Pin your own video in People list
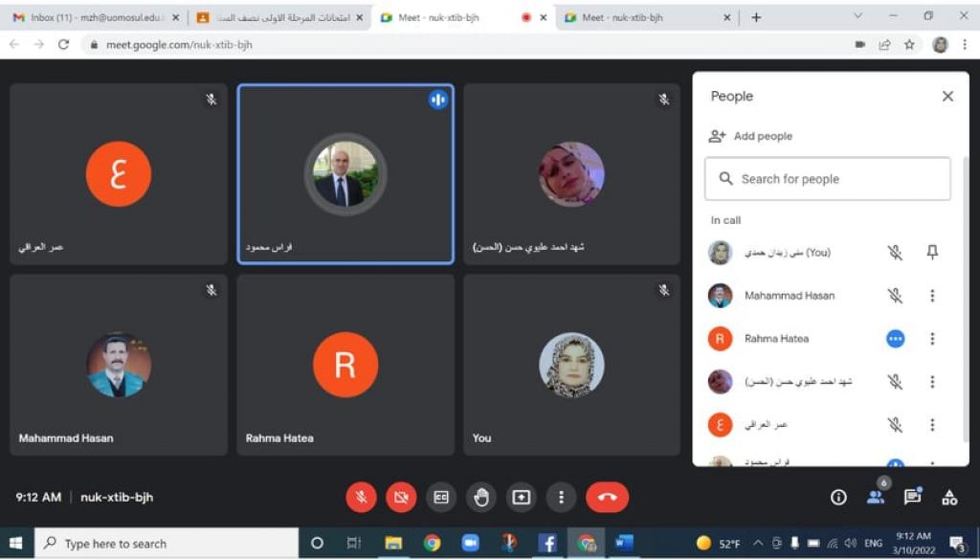980x560 pixels. pyautogui.click(x=932, y=253)
